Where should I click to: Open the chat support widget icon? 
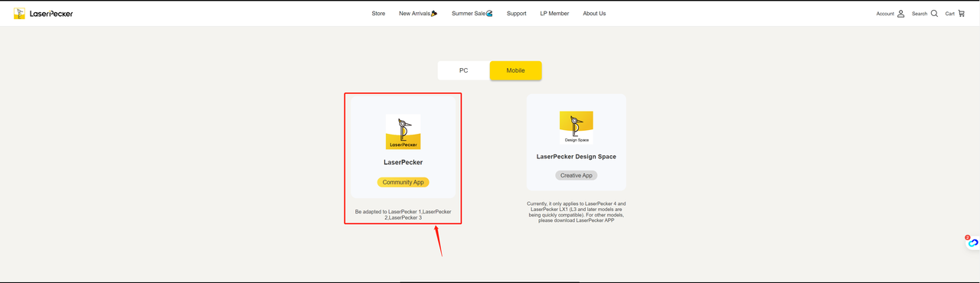(972, 242)
